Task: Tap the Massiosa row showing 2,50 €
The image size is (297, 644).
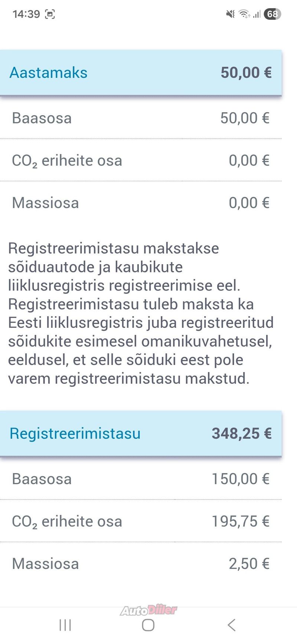Action: (140, 564)
